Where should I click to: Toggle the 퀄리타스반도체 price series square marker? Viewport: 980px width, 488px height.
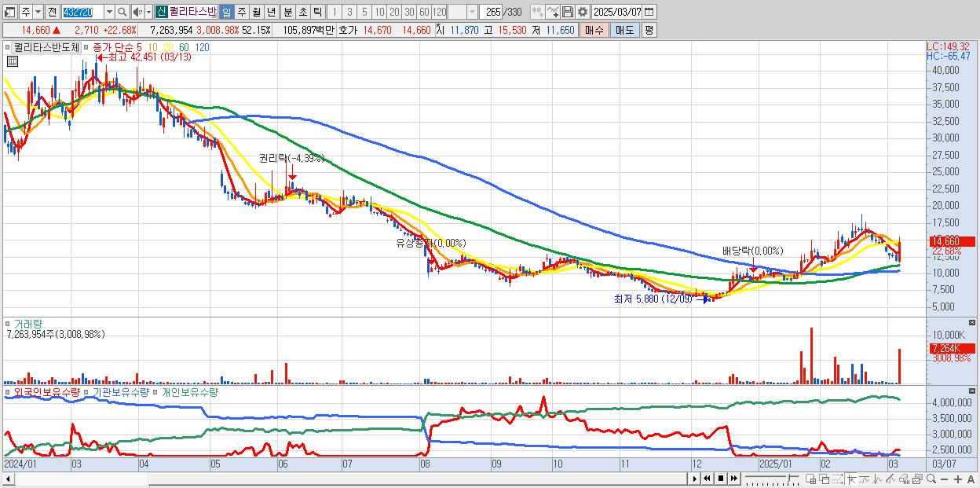[x=9, y=48]
